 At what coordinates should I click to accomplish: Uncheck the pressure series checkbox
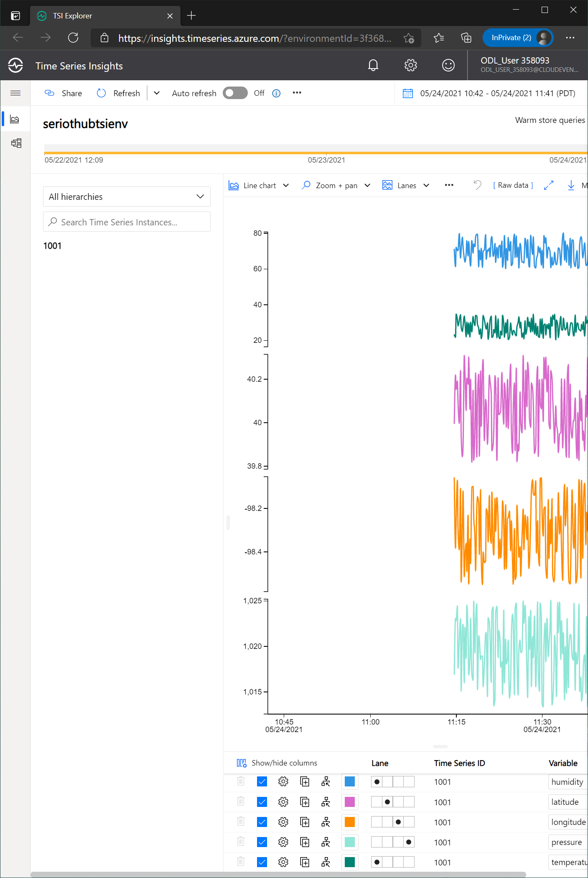tap(262, 842)
